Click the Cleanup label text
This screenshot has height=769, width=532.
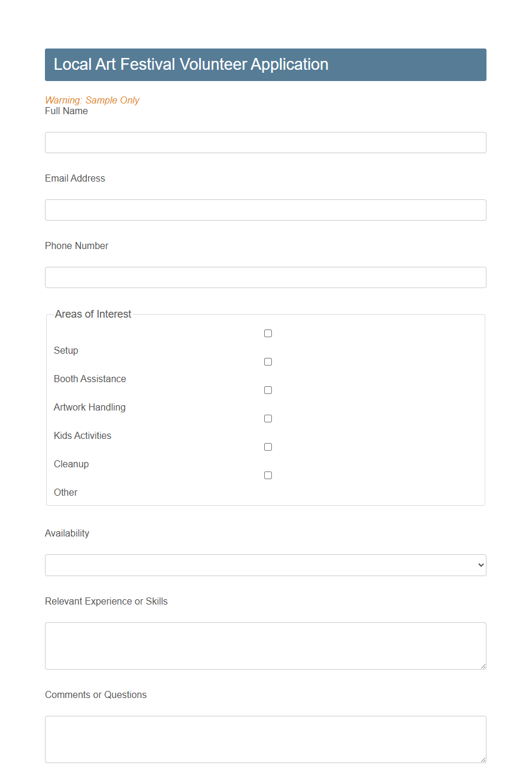[x=71, y=464]
